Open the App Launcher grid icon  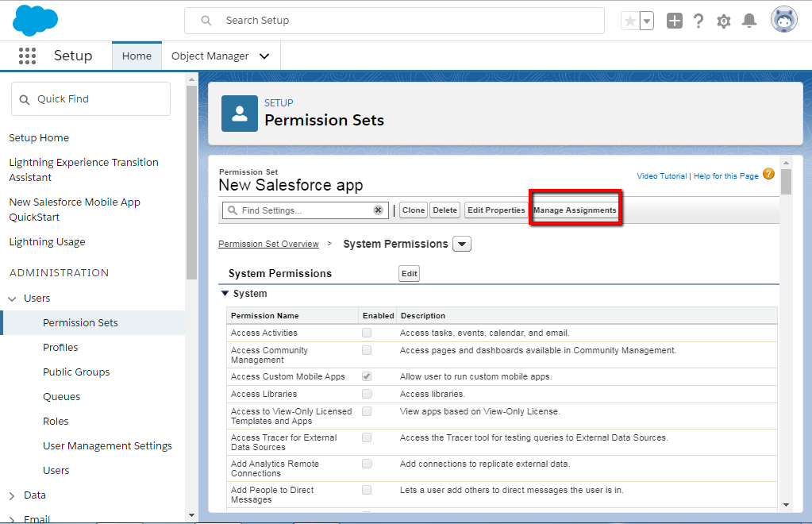[27, 56]
